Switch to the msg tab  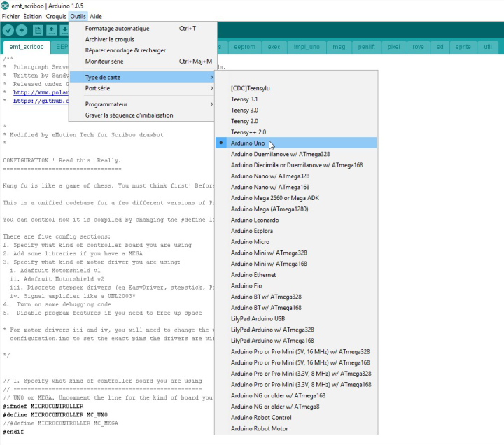coord(339,47)
